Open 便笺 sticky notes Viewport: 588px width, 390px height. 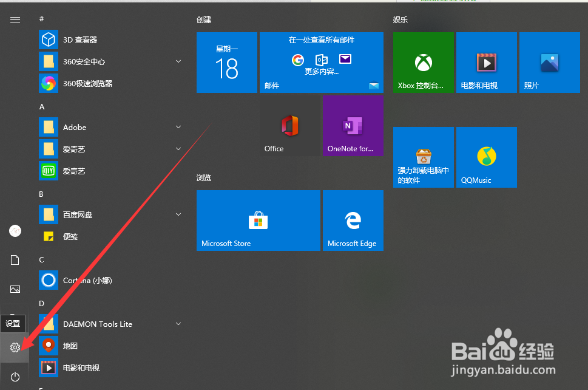tap(112, 236)
